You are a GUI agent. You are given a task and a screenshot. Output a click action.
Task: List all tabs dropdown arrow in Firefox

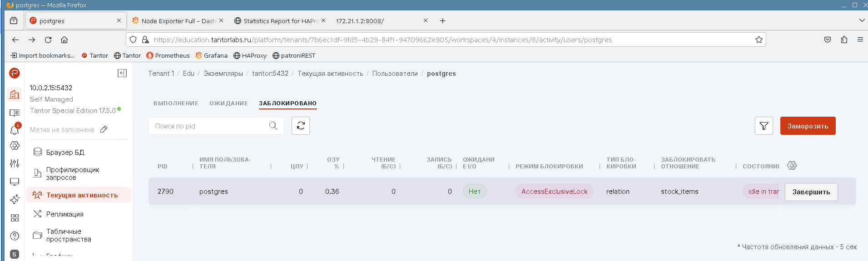click(x=862, y=20)
